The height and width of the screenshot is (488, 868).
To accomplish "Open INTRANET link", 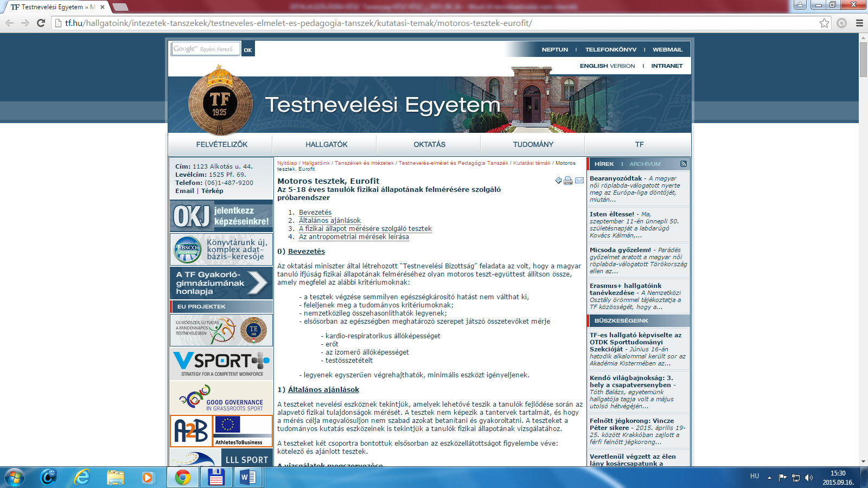I will coord(667,66).
